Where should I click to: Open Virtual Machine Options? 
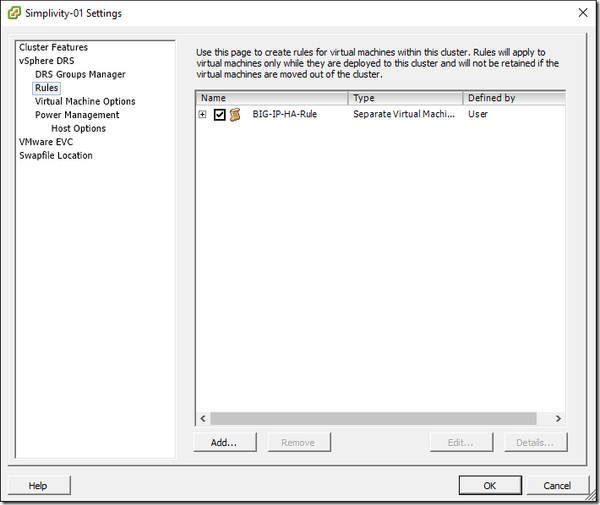pyautogui.click(x=85, y=101)
